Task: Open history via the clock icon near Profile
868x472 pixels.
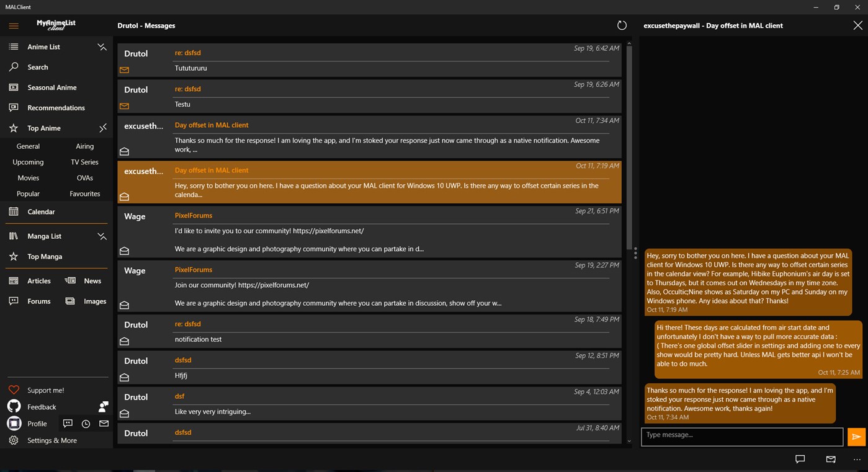Action: (x=86, y=423)
